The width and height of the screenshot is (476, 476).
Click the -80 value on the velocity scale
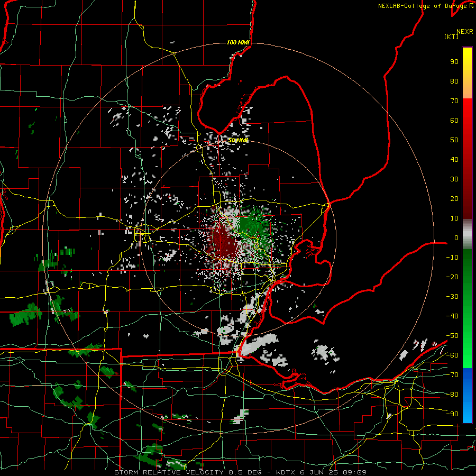pos(452,395)
